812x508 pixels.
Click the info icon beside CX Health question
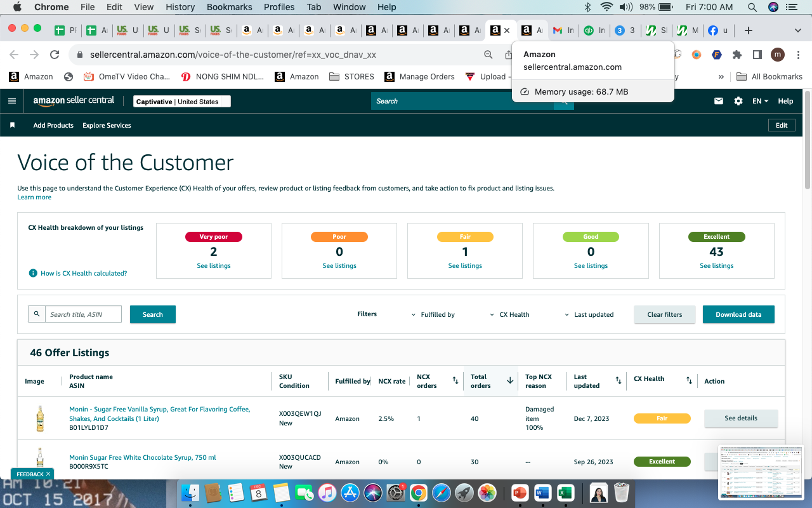pyautogui.click(x=33, y=273)
